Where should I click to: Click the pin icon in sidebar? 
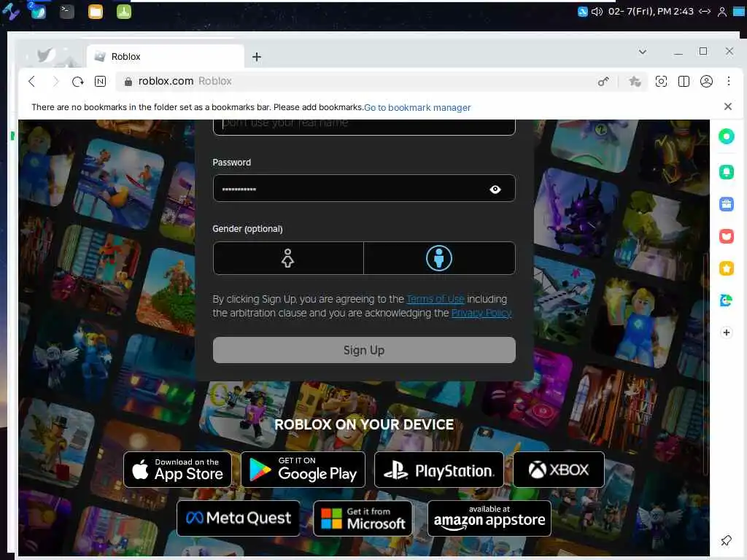(726, 540)
